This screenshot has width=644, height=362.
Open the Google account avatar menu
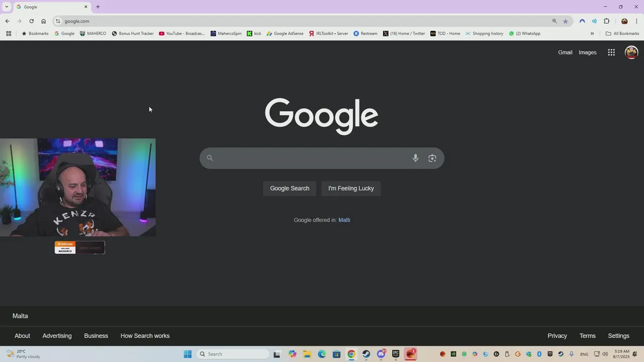[x=631, y=52]
